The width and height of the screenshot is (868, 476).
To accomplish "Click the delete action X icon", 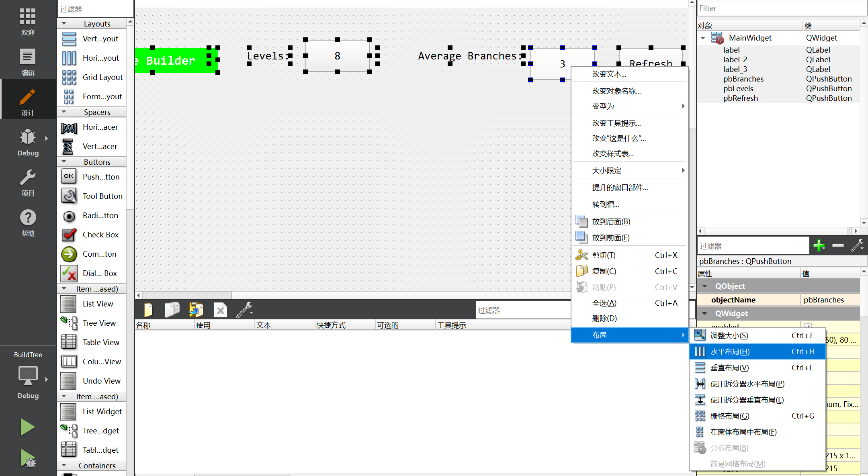I will (x=221, y=310).
